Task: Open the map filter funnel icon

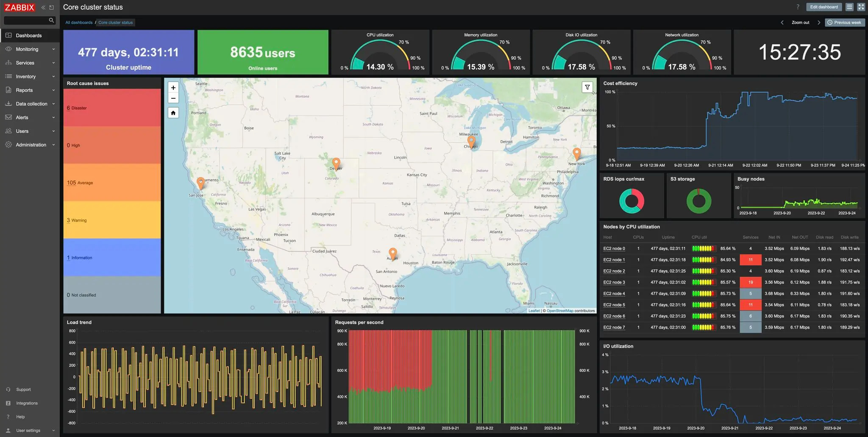Action: [587, 87]
